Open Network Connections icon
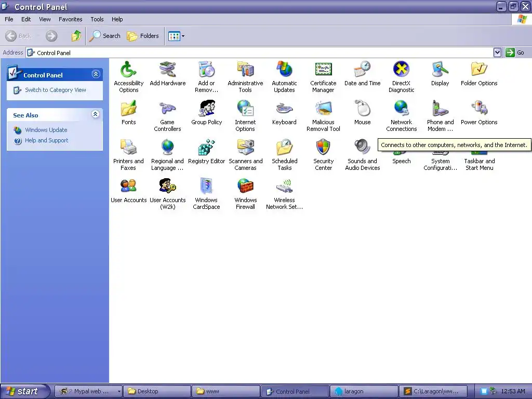The width and height of the screenshot is (532, 399). 402,109
